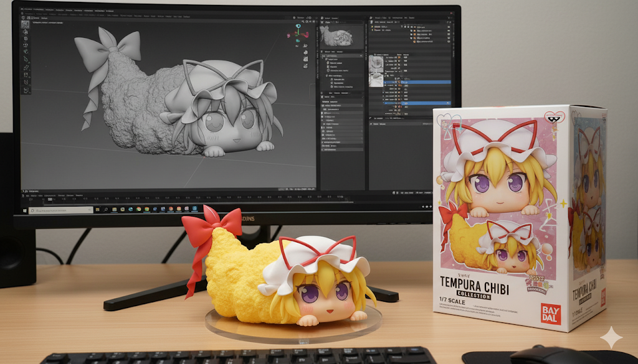638x364 pixels.
Task: Open the editor type dropdown in viewport header
Action: click(x=24, y=19)
